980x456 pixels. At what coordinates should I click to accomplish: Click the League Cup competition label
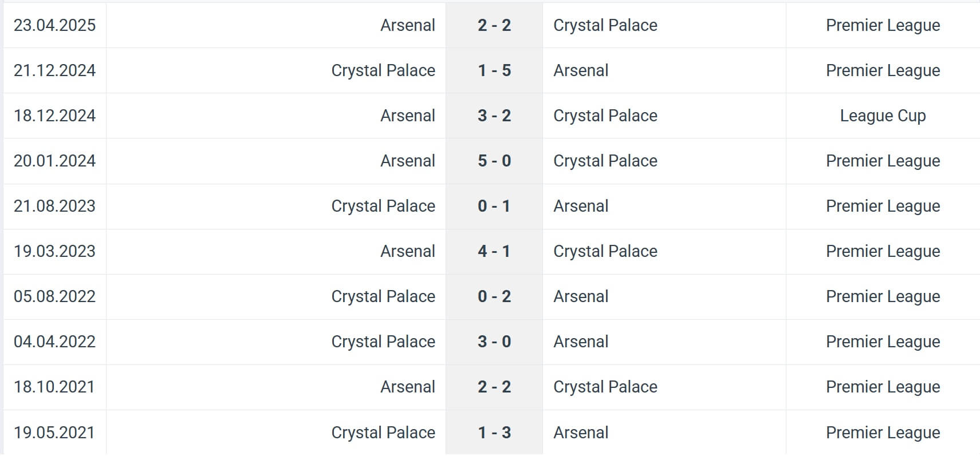point(883,116)
